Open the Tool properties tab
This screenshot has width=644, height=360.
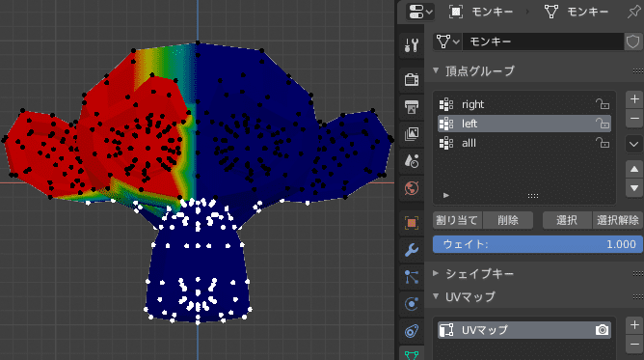click(411, 45)
